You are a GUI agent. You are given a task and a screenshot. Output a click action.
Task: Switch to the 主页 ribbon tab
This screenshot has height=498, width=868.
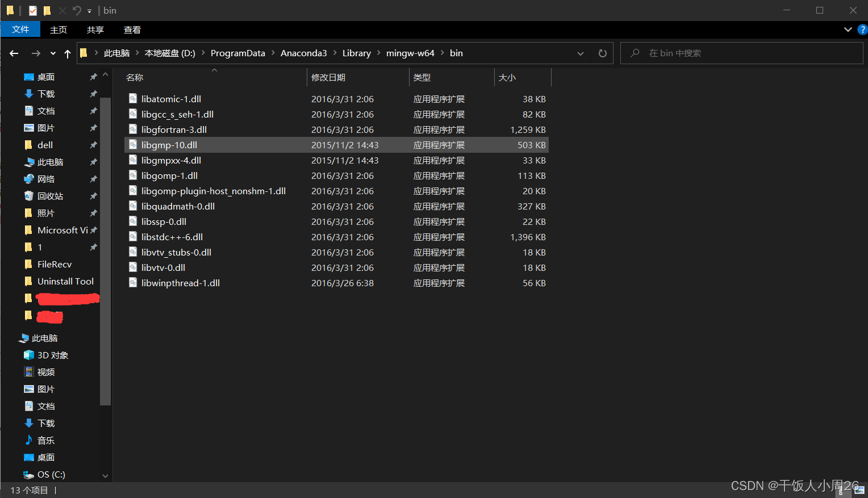pyautogui.click(x=59, y=30)
